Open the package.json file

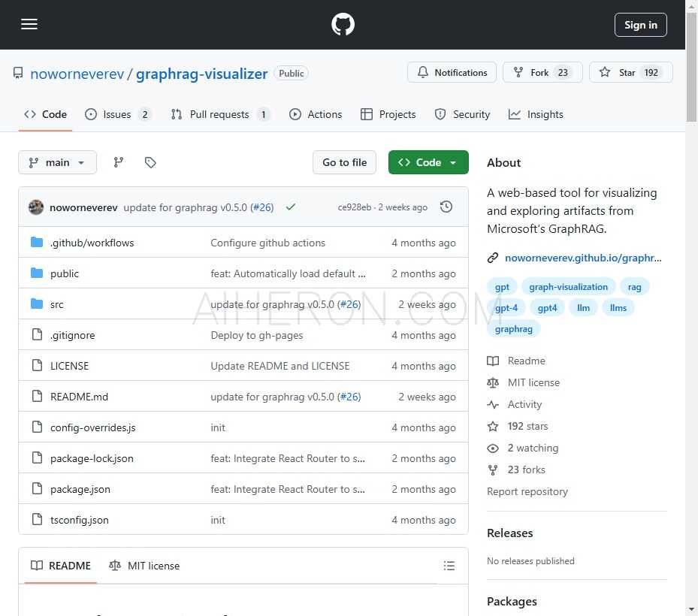click(x=80, y=489)
